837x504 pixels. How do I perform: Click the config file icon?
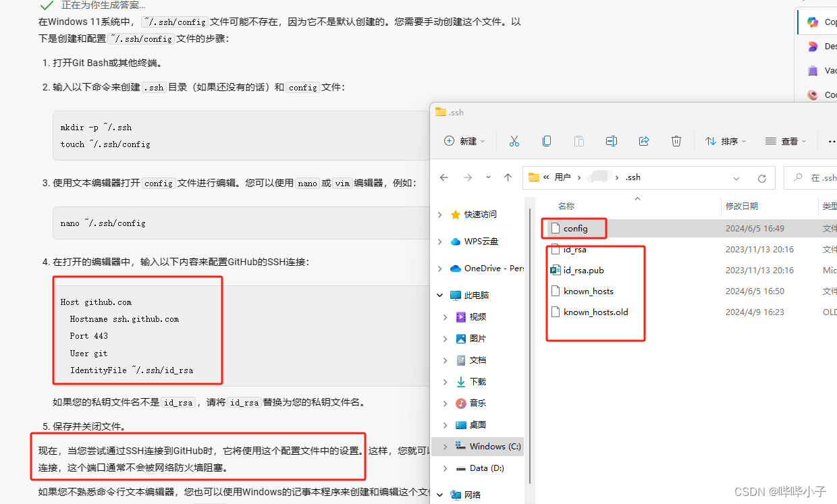(x=556, y=228)
